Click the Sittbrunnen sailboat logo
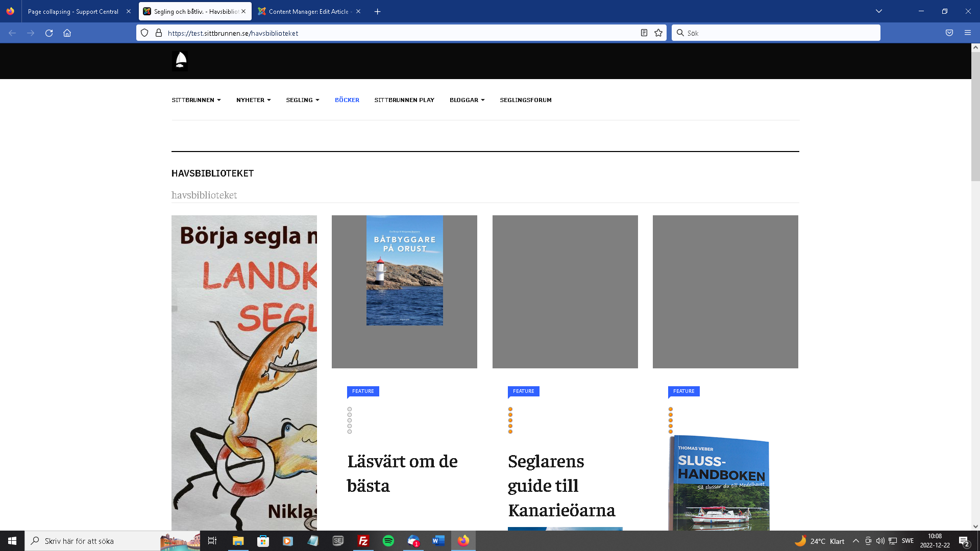Screen dimensions: 980x551 [181, 61]
